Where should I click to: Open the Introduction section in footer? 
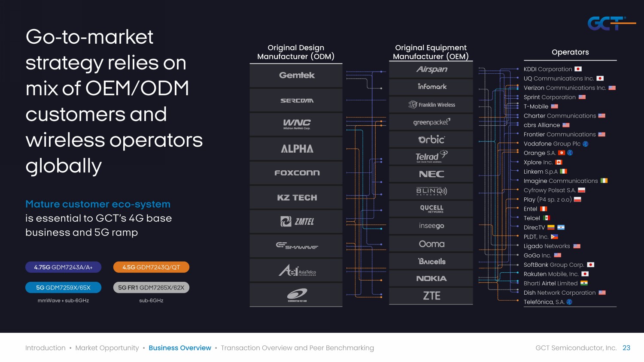point(46,348)
